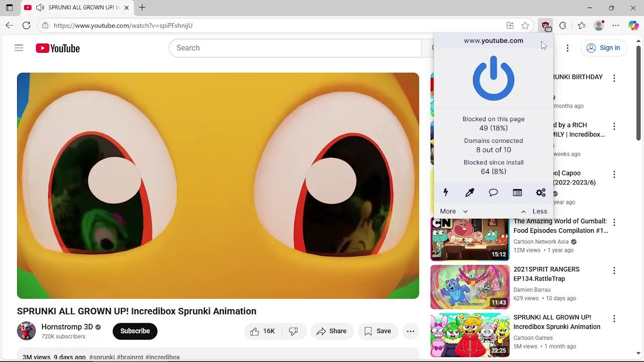Add this page to favorites star

pos(525,26)
